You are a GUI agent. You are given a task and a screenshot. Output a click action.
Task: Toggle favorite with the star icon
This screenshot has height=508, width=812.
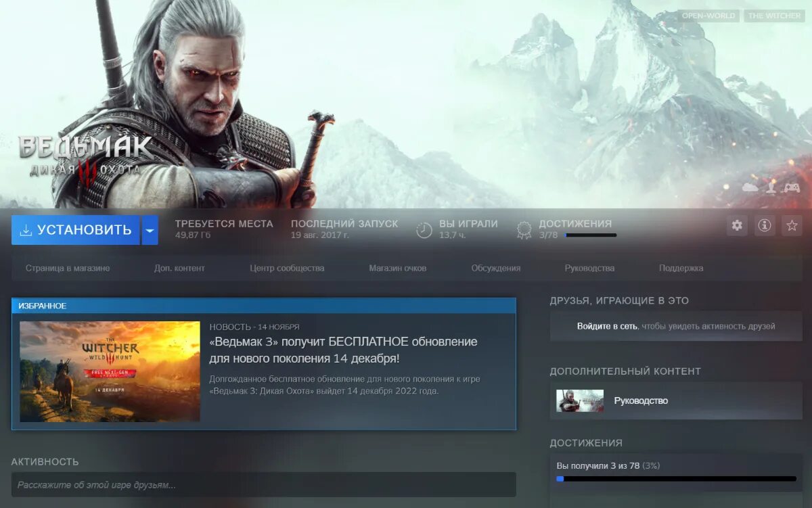pyautogui.click(x=792, y=225)
